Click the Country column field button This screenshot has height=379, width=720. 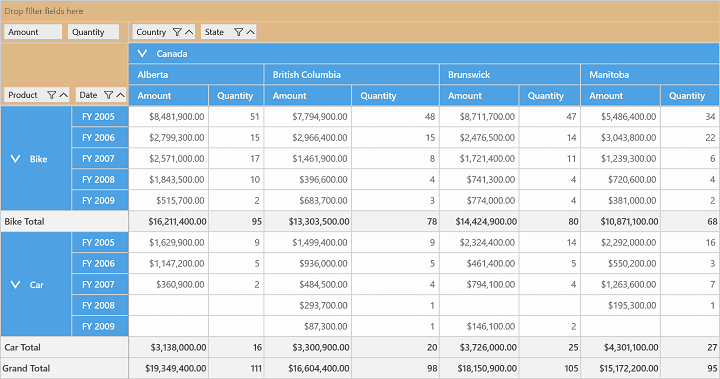coord(164,32)
